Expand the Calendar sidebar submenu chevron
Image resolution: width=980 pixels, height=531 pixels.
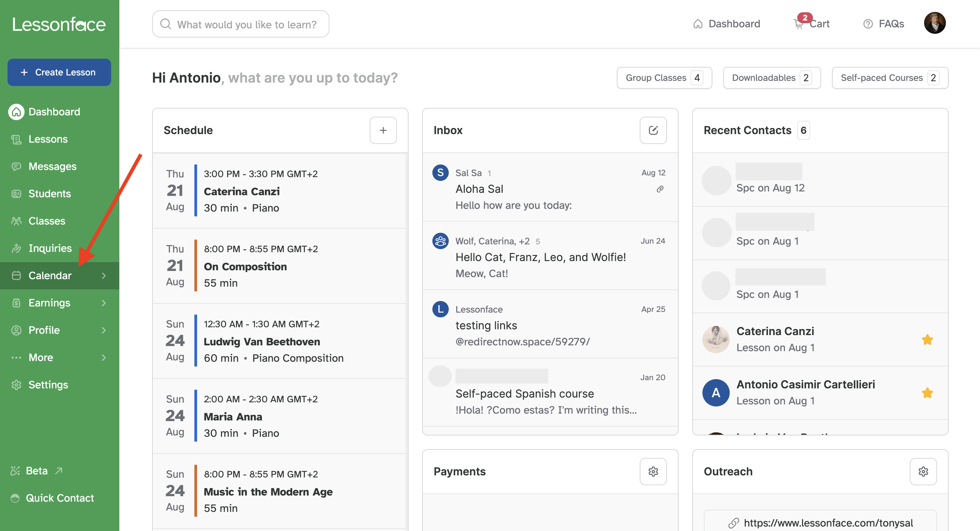coord(103,275)
